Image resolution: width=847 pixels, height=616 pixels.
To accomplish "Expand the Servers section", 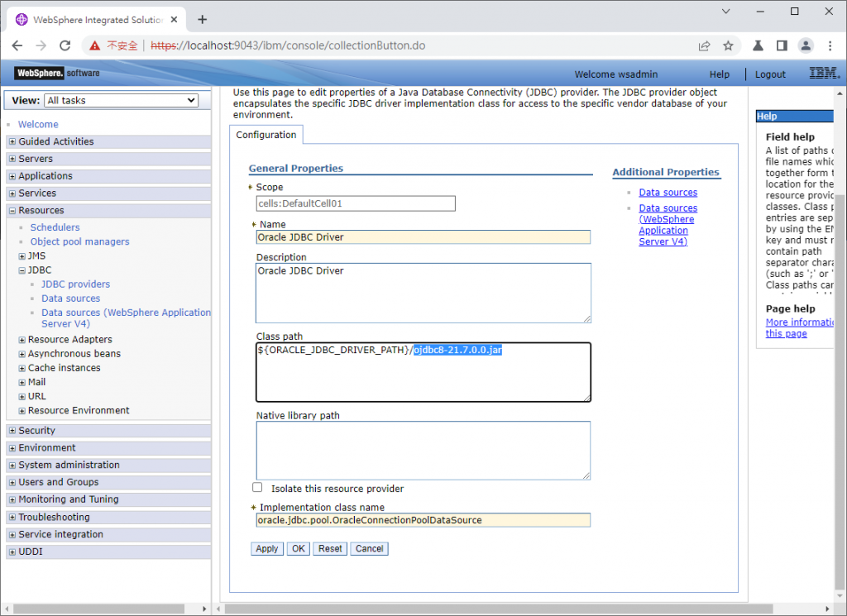I will click(x=12, y=159).
